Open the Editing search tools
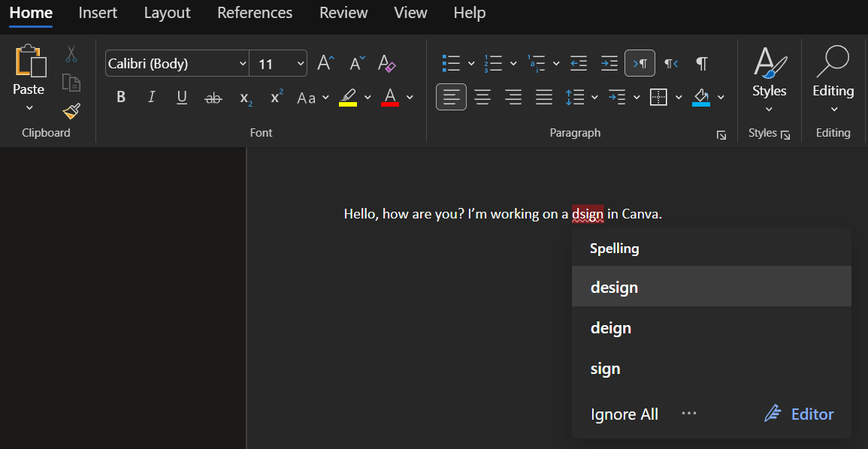 click(833, 79)
